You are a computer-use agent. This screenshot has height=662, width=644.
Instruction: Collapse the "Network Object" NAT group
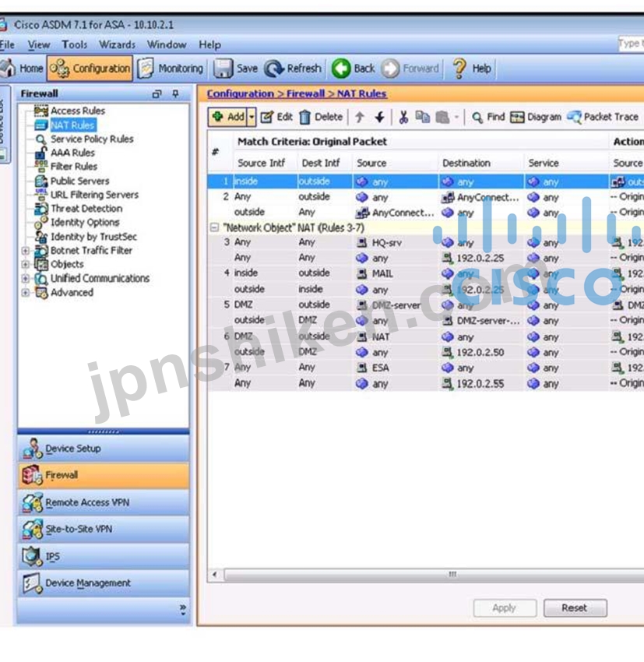[x=214, y=228]
